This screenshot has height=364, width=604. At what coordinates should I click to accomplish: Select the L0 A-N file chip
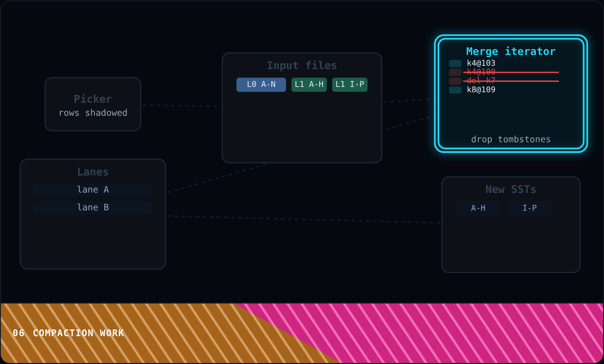tap(261, 85)
